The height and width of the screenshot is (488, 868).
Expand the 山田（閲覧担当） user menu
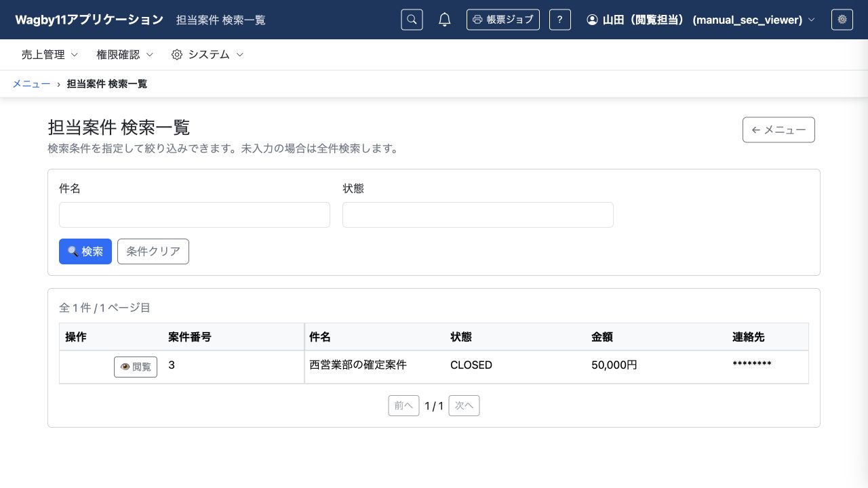tap(701, 20)
